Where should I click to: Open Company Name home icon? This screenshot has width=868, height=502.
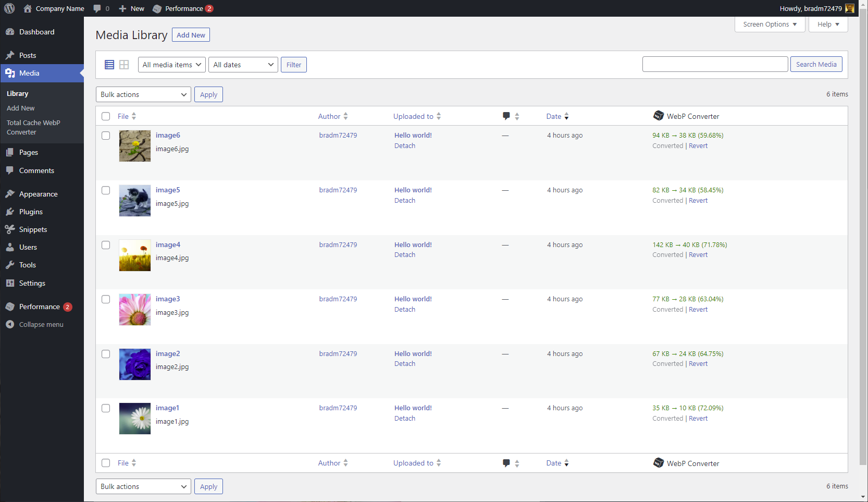[28, 8]
